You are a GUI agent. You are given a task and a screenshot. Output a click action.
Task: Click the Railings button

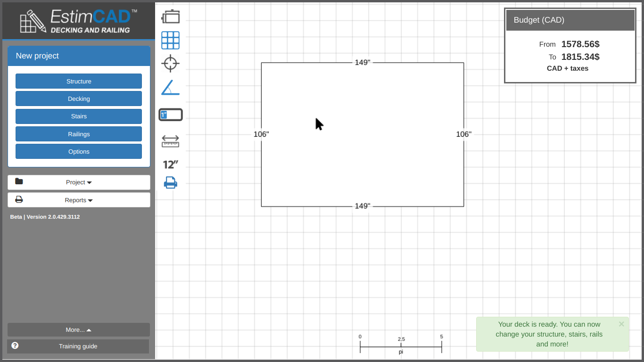79,134
